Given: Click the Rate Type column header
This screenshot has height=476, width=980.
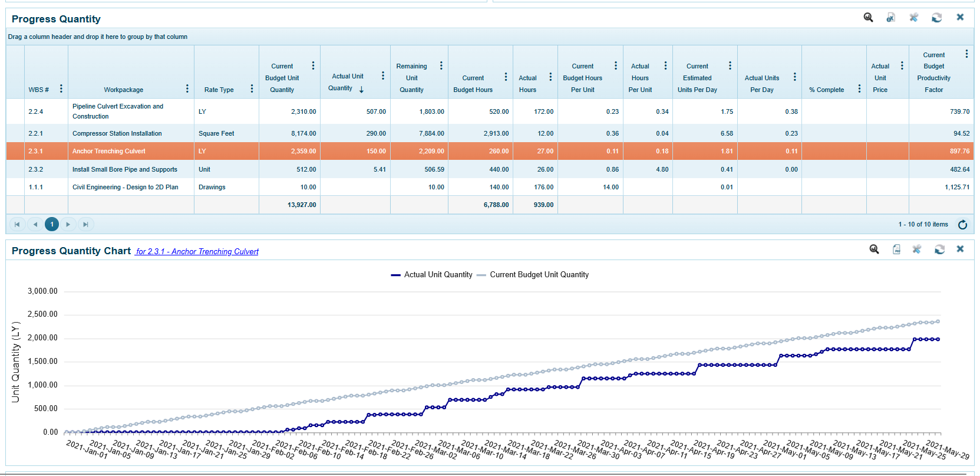Looking at the screenshot, I should tap(219, 90).
